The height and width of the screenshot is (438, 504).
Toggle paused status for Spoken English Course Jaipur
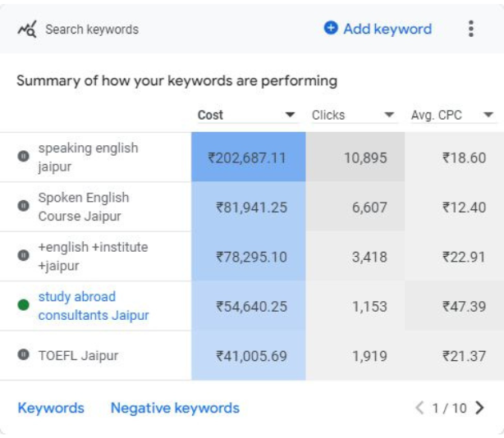[x=24, y=206]
